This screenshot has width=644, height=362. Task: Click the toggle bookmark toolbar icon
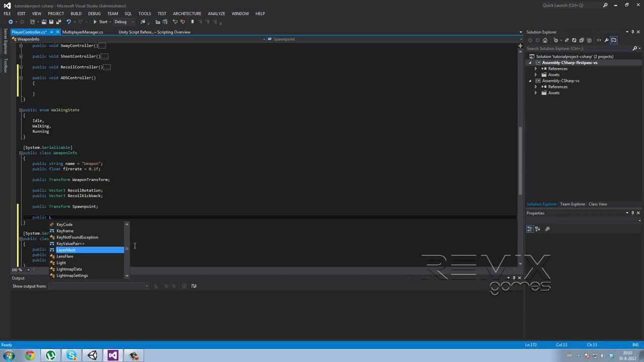[192, 22]
